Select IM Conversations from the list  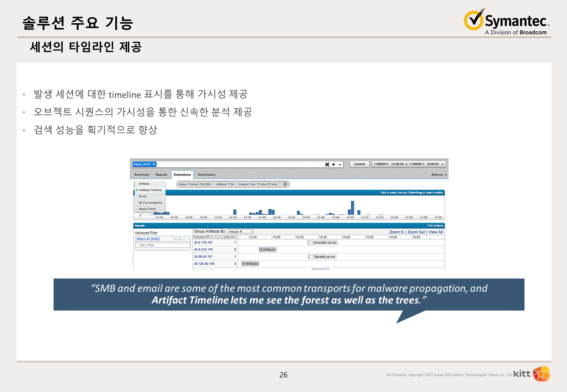[x=150, y=203]
